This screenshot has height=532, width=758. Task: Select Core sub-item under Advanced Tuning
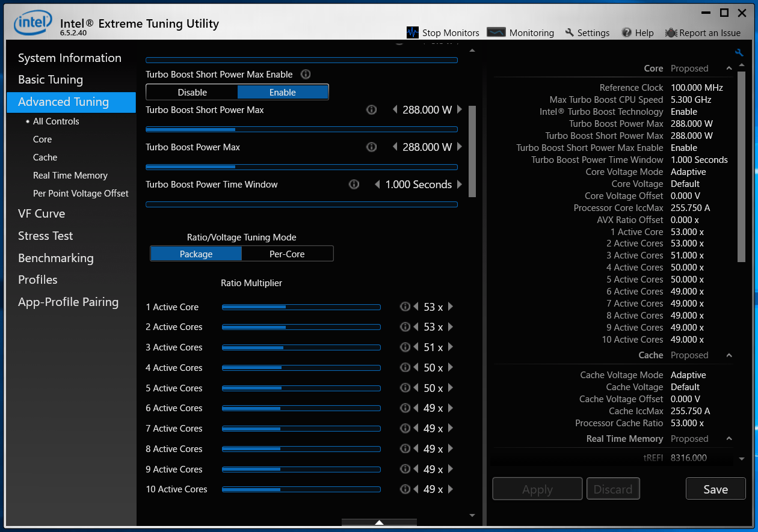click(x=42, y=139)
